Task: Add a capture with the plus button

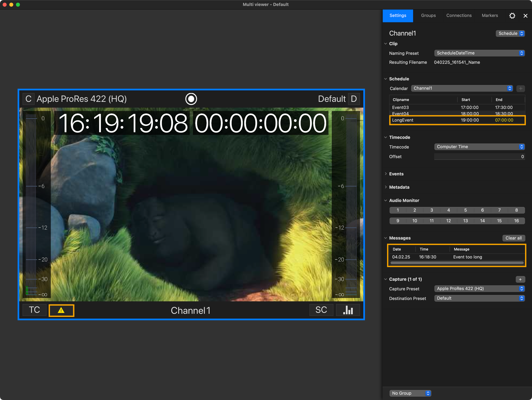Action: click(520, 279)
